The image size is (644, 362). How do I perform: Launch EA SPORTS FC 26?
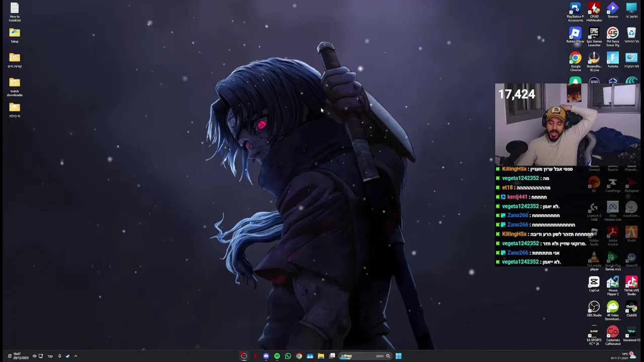(594, 336)
